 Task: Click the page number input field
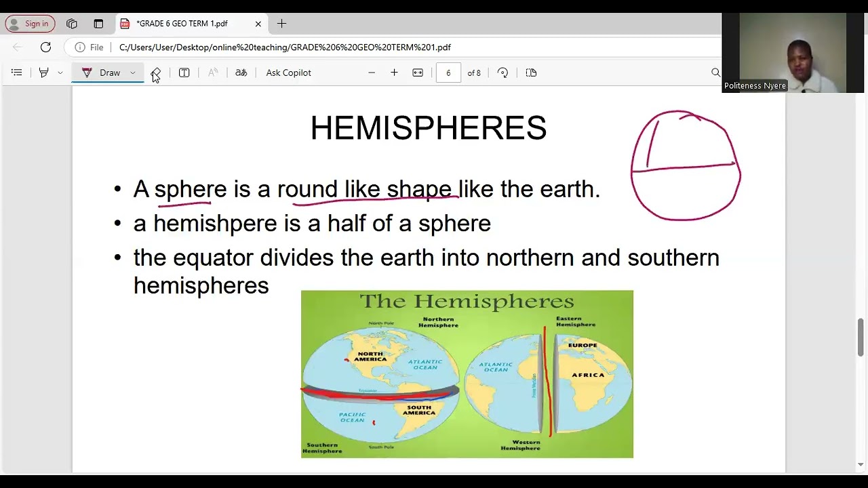[x=448, y=73]
